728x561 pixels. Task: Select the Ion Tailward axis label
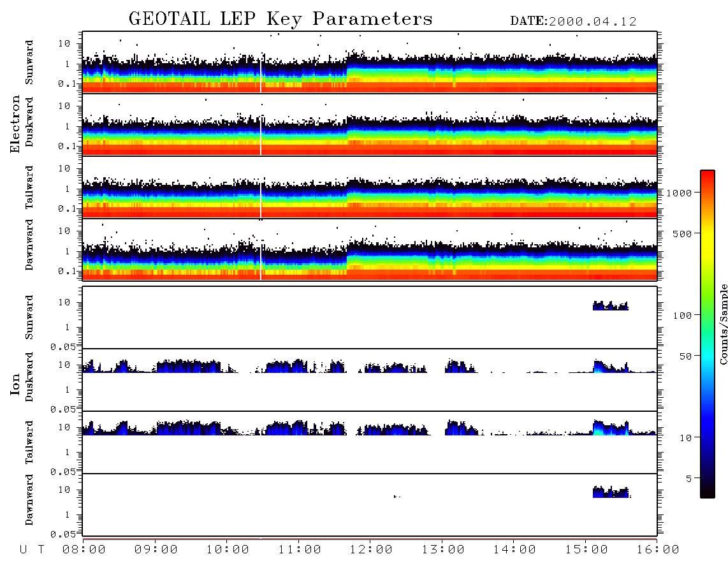click(x=29, y=442)
